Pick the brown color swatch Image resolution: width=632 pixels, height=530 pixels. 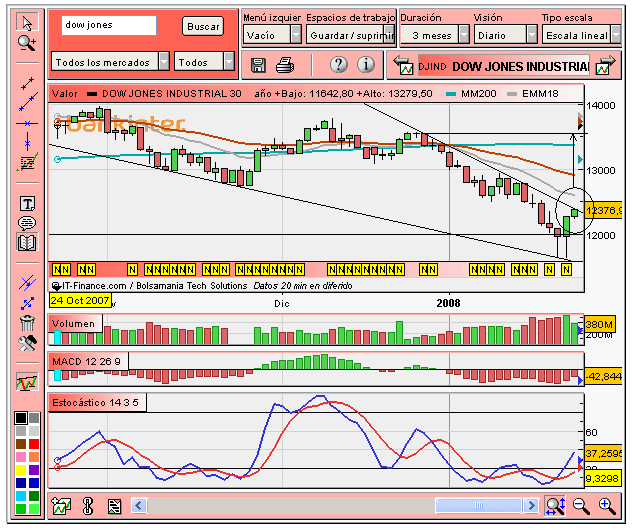click(x=21, y=444)
